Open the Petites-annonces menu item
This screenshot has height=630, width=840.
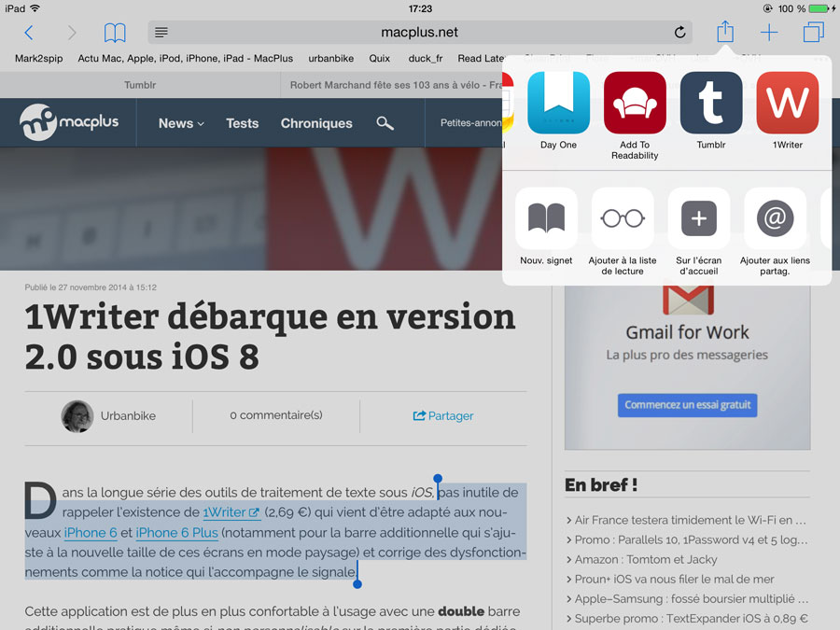click(x=471, y=122)
